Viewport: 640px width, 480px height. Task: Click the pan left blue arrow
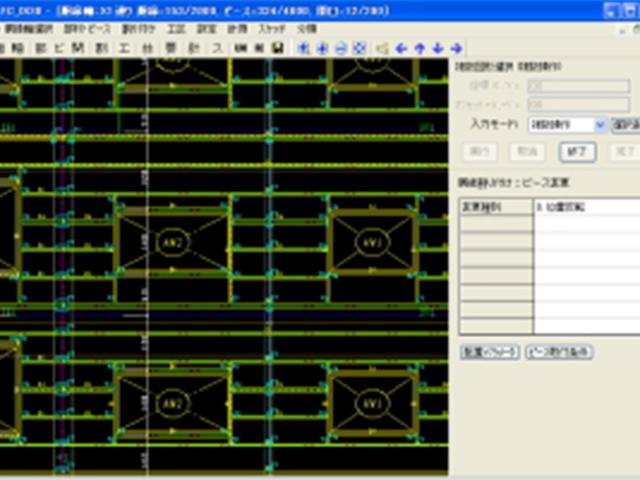[x=401, y=47]
